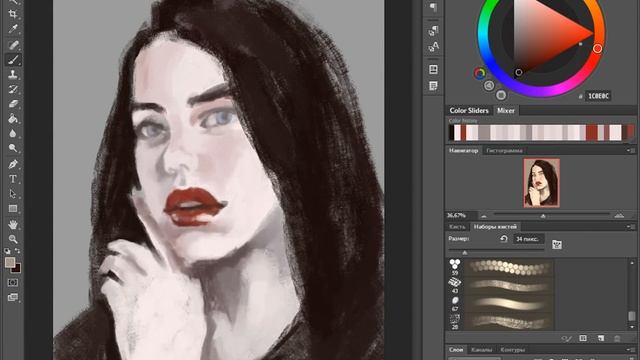Select the Type tool

coord(13,179)
